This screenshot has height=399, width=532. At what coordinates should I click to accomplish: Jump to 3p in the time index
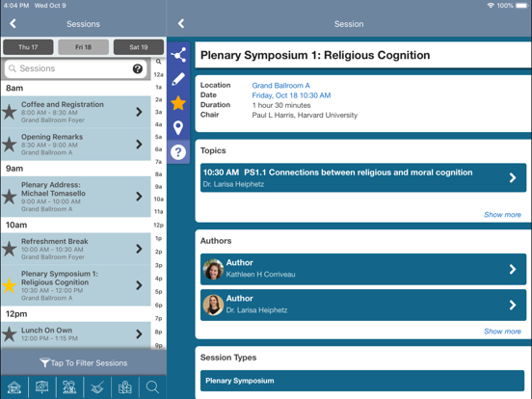pos(158,265)
